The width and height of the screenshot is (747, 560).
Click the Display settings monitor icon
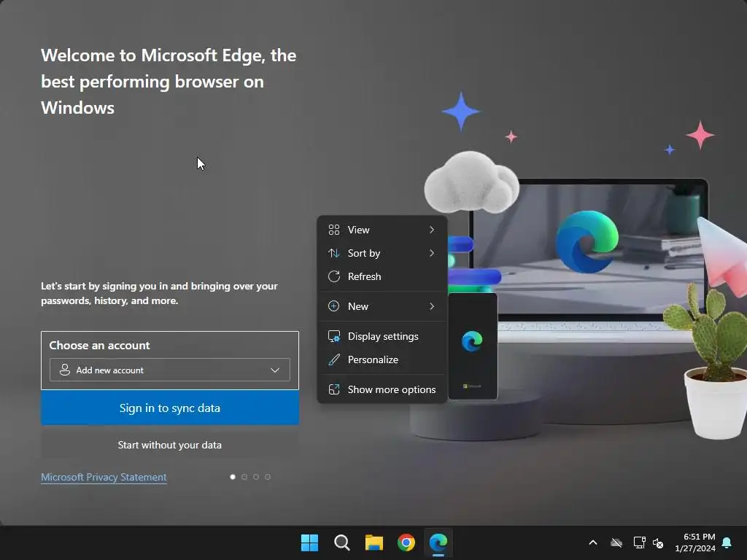click(x=334, y=336)
